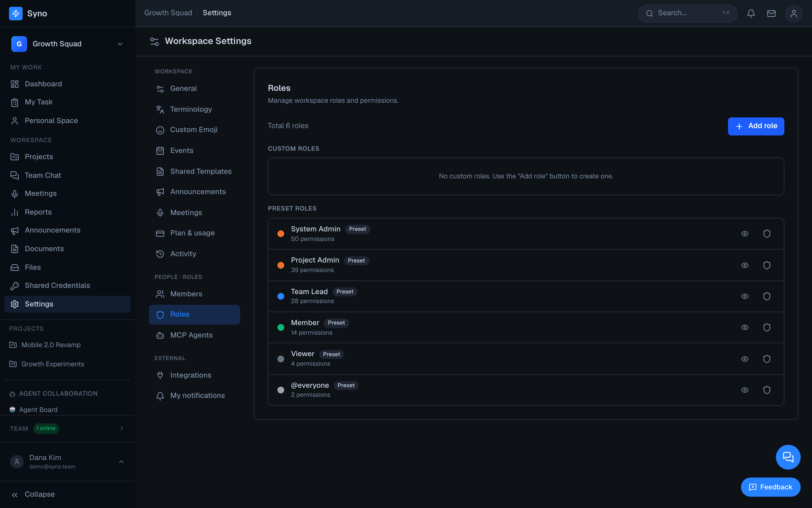Open Plan & usage settings
Viewport: 812px width, 508px height.
[x=194, y=233]
